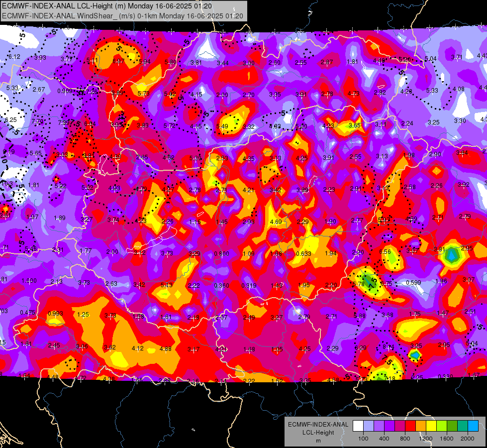This screenshot has width=487, height=448.
Task: Click the wind shear value 3.65
Action: tap(354, 125)
